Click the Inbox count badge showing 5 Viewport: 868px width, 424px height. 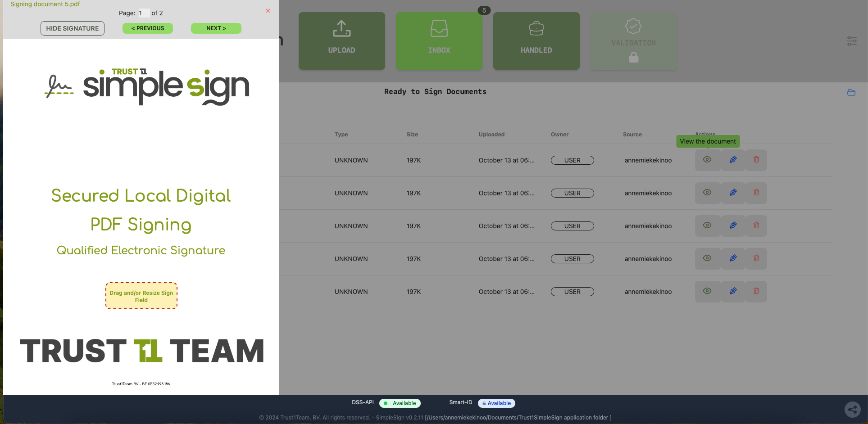click(x=484, y=10)
